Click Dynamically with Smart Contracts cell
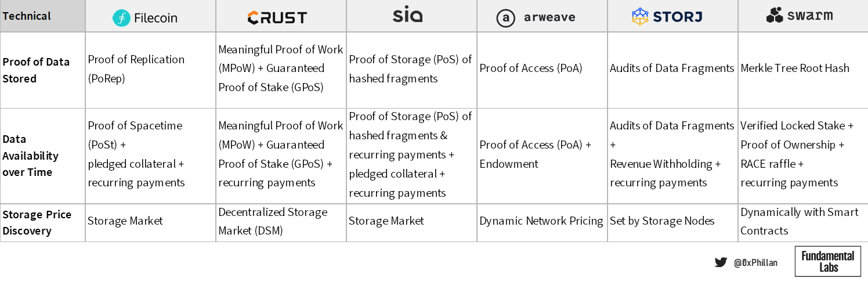Viewport: 868px width, 281px height. (x=799, y=221)
